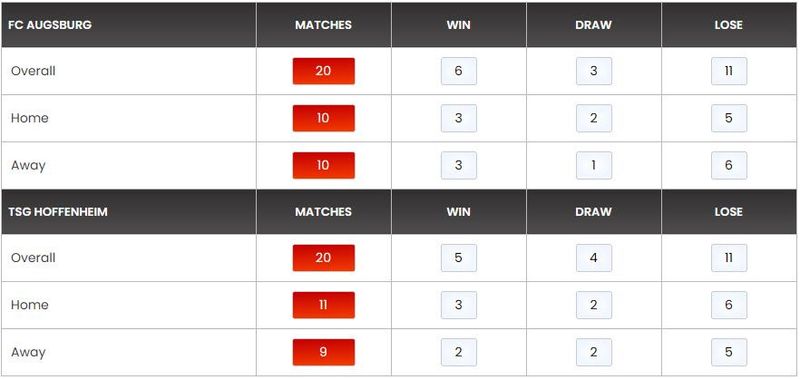800x379 pixels.
Task: Select TSG Hoffenheim home matches badge 11
Action: (323, 305)
